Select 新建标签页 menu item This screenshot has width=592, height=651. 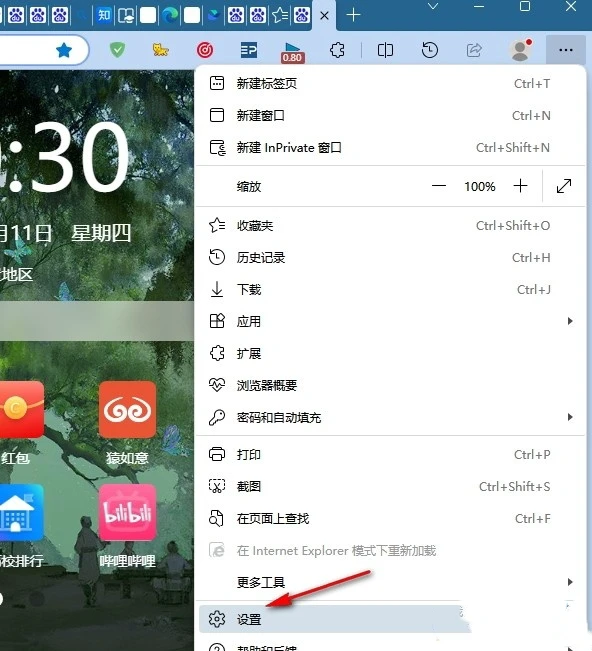[x=389, y=83]
